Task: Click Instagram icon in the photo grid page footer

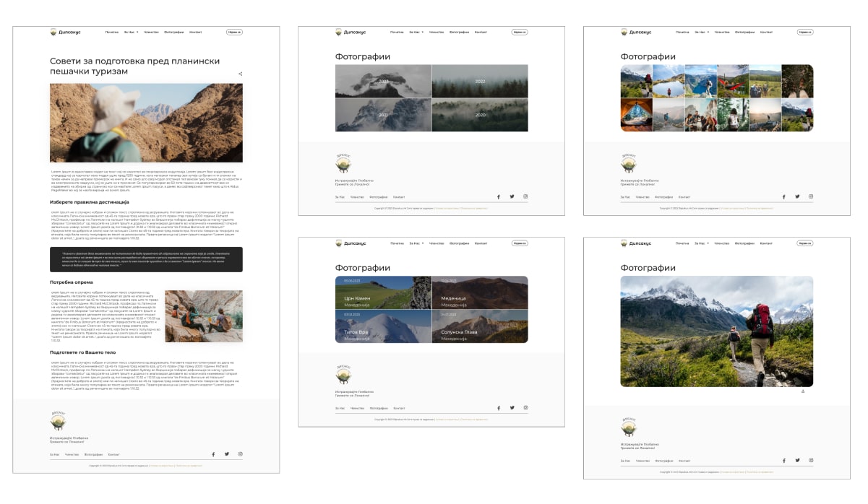Action: 811,196
